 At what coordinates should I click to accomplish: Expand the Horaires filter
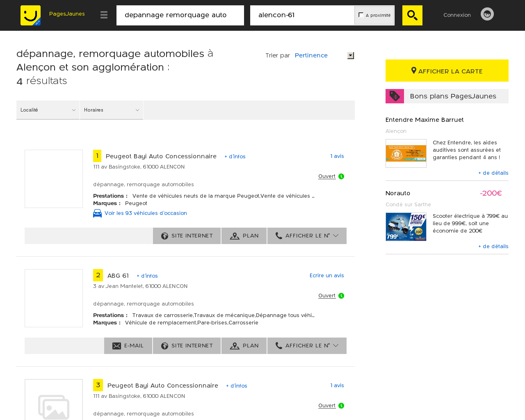point(112,110)
